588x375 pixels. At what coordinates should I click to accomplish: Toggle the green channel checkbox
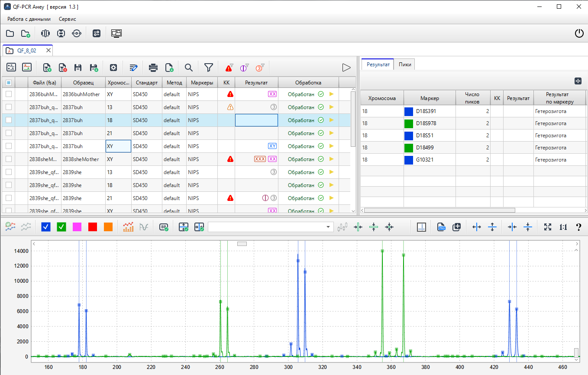pos(61,227)
